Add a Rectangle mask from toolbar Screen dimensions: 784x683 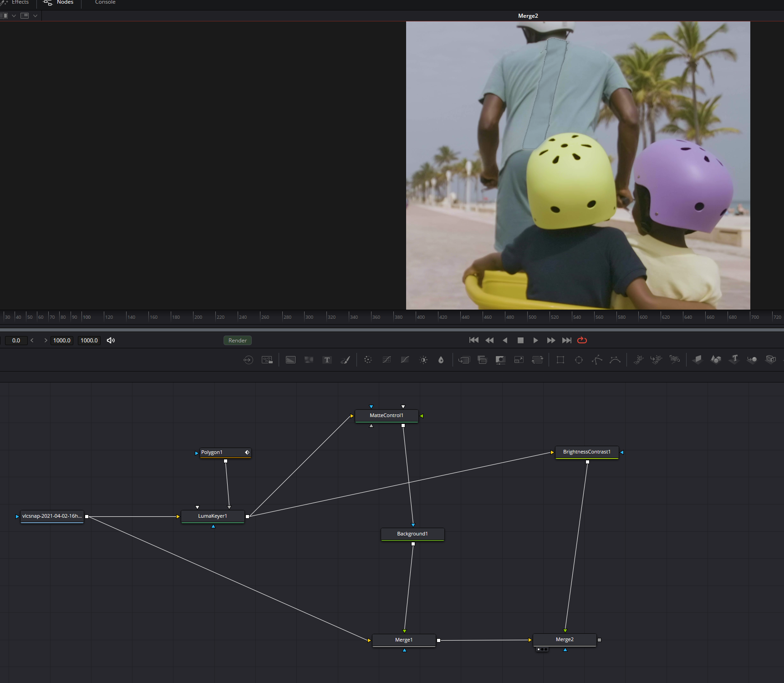coord(560,360)
